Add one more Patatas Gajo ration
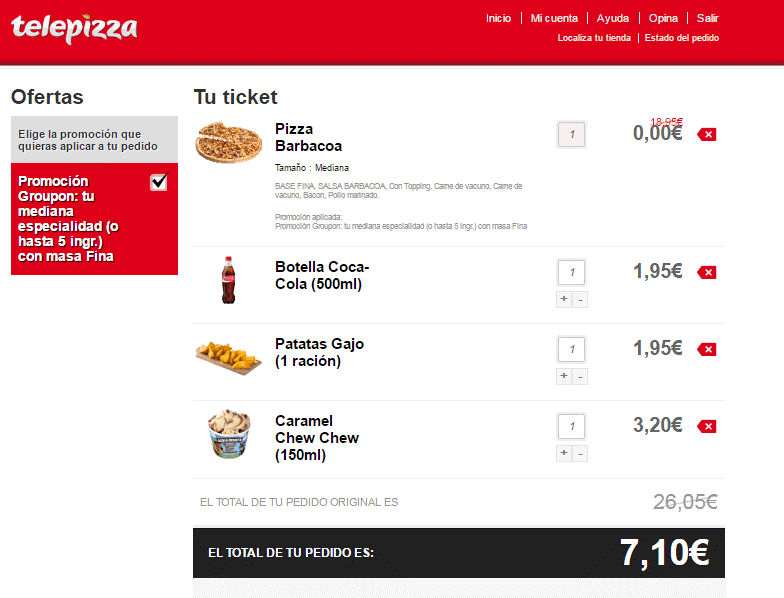784x598 pixels. [x=564, y=376]
